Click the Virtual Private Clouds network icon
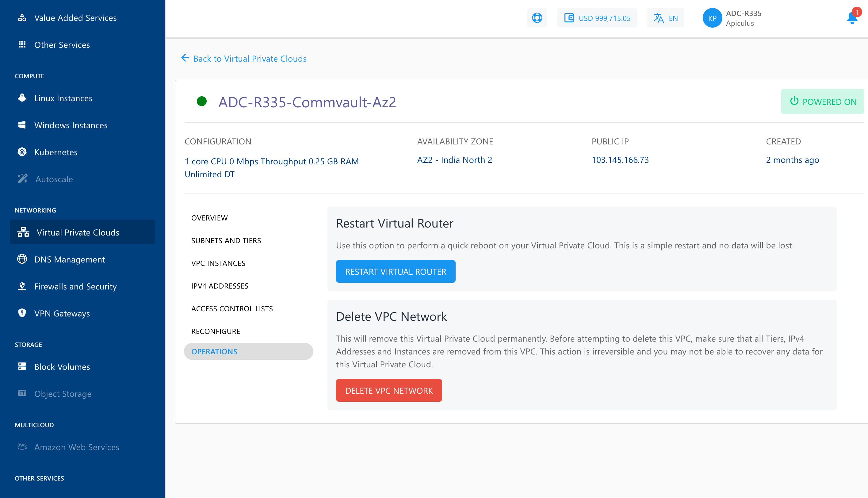The height and width of the screenshot is (498, 868). click(x=23, y=232)
